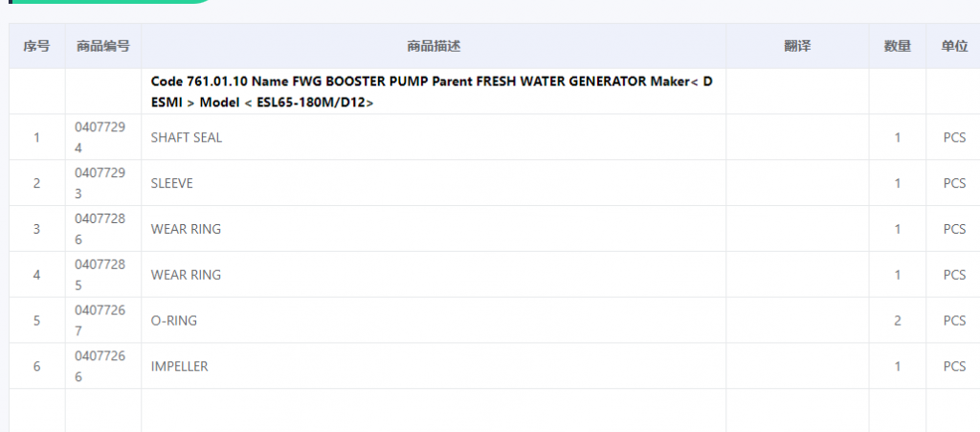Click row number 3 in 序号 column
The height and width of the screenshot is (432, 980).
click(x=36, y=229)
